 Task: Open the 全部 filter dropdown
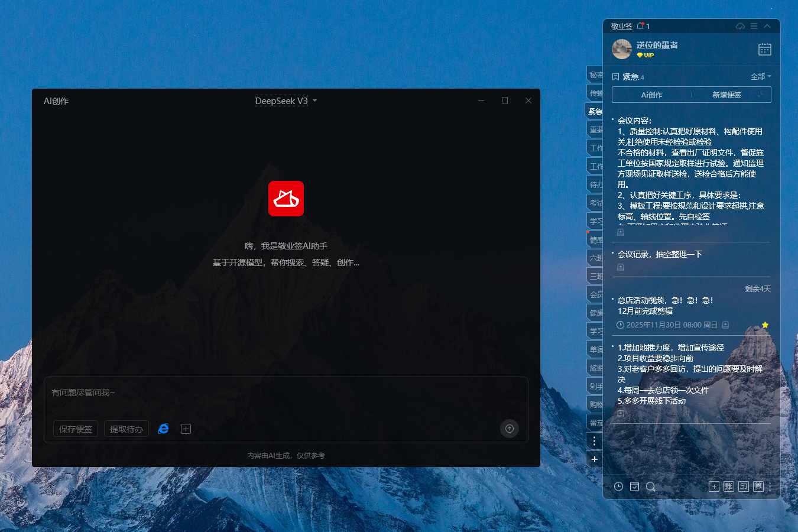(x=761, y=76)
